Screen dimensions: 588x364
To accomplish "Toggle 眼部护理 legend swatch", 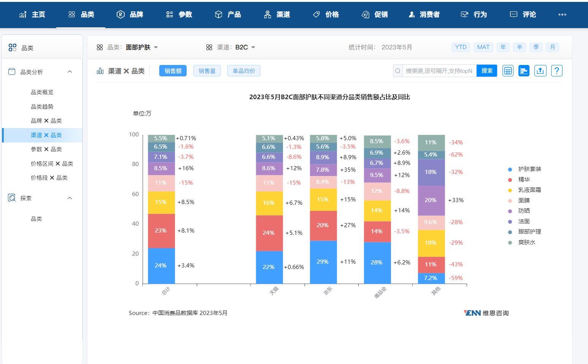I will (x=510, y=232).
